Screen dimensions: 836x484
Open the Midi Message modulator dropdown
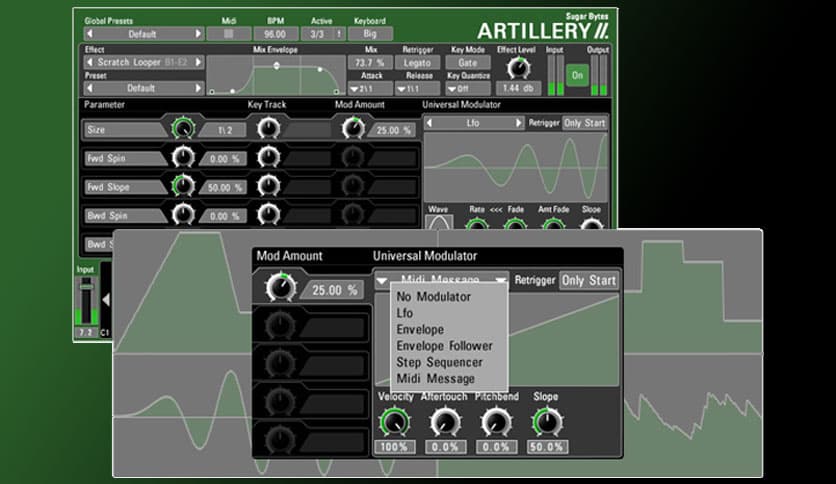[x=441, y=279]
